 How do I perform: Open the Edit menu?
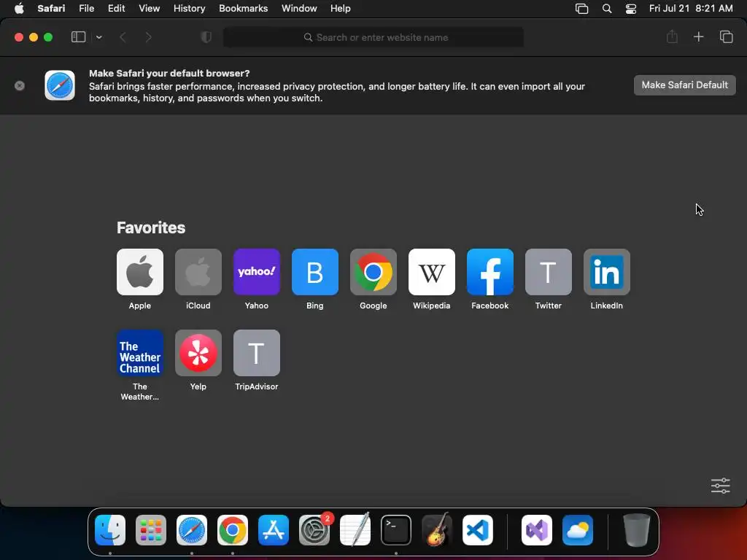(x=116, y=8)
